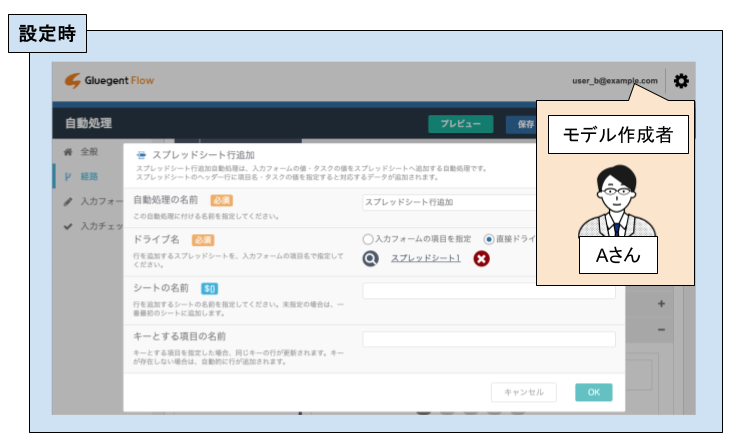Viewport: 732px width, 448px height.
Task: Remove spreadsheet with red X icon
Action: (x=481, y=258)
